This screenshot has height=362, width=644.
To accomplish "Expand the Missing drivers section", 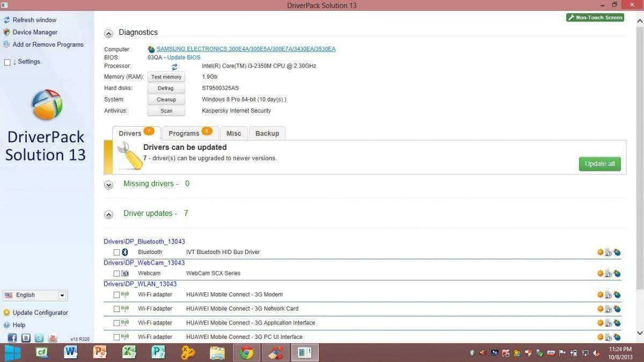I will pos(108,185).
